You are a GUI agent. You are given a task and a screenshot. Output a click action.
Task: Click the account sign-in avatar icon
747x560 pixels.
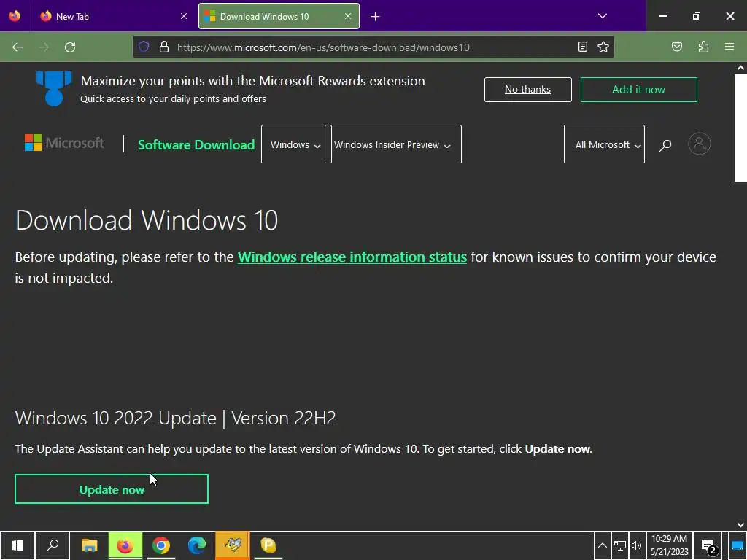[x=700, y=144]
